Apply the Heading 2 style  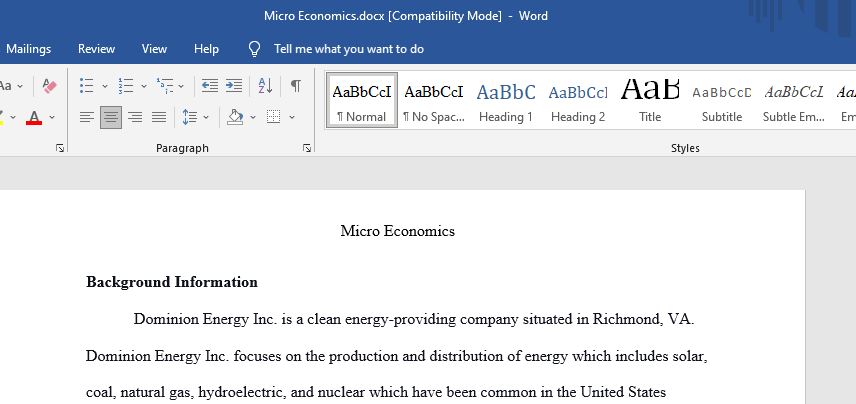[578, 100]
